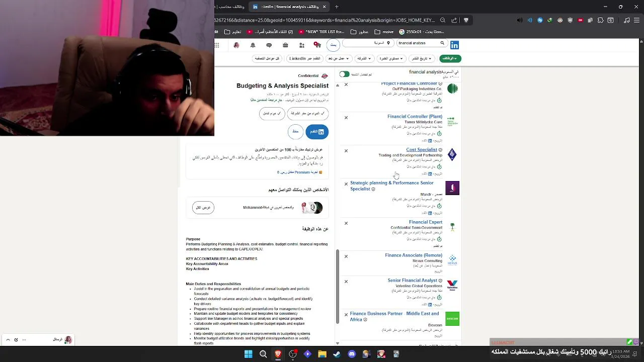Open the on-site workplace type chip
This screenshot has width=644, height=362.
tap(308, 114)
